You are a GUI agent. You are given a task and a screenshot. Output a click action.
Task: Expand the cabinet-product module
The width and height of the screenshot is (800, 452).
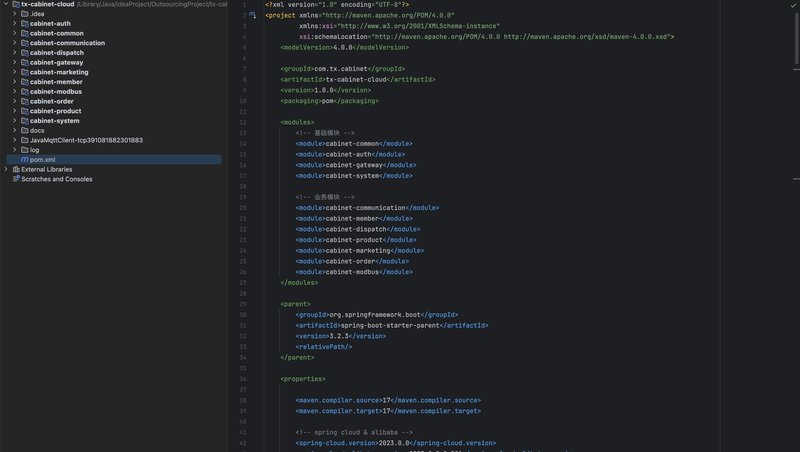click(x=15, y=111)
